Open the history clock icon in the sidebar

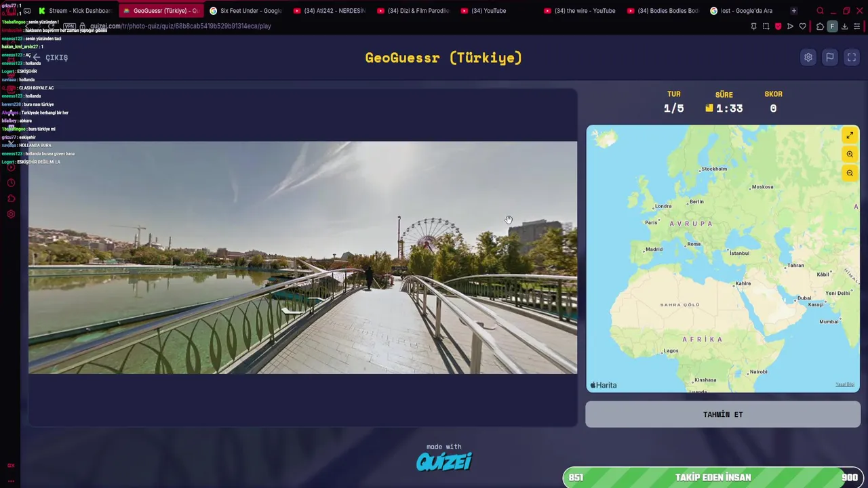[11, 183]
